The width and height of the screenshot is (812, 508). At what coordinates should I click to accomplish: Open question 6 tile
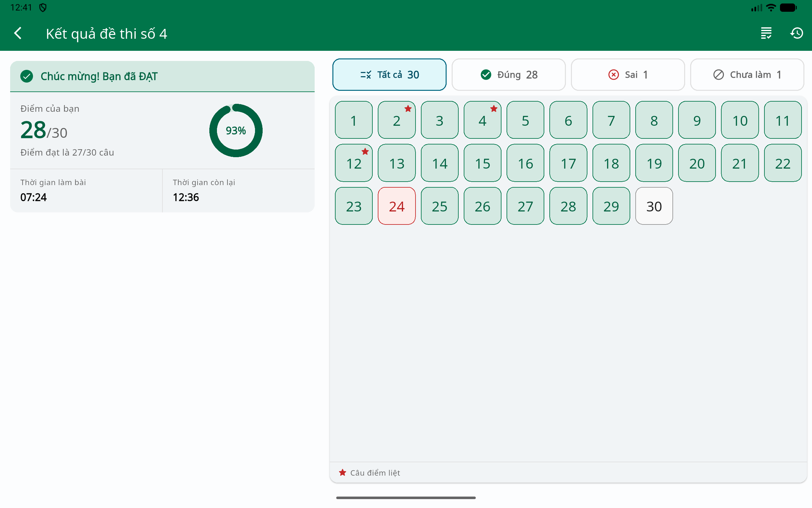click(x=568, y=120)
